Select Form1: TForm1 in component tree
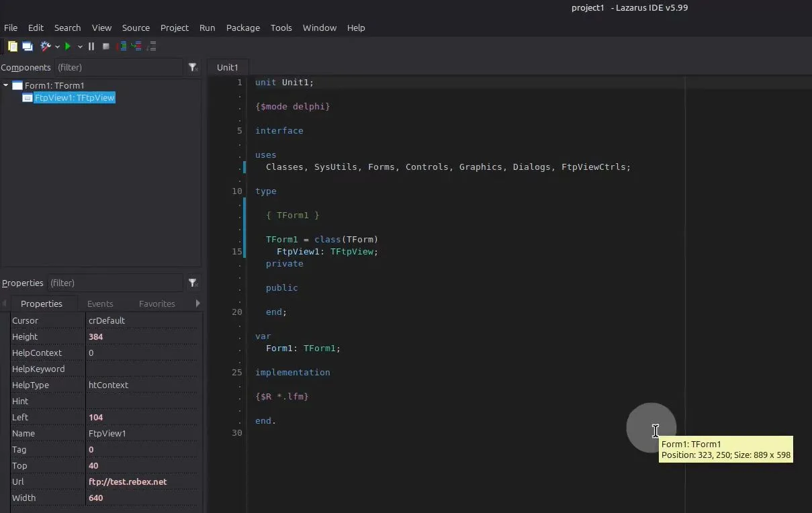812x513 pixels. 54,85
